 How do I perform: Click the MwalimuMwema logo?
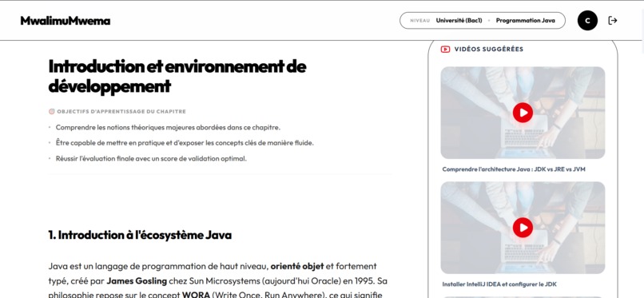[66, 21]
